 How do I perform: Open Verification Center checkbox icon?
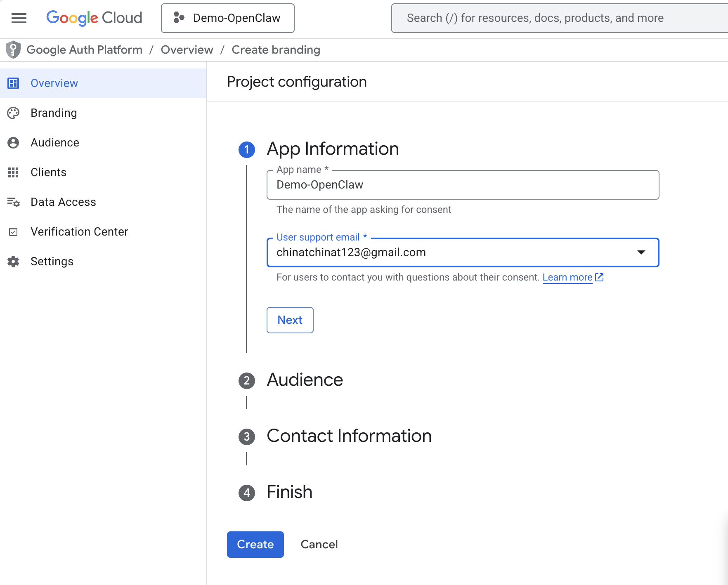(14, 231)
